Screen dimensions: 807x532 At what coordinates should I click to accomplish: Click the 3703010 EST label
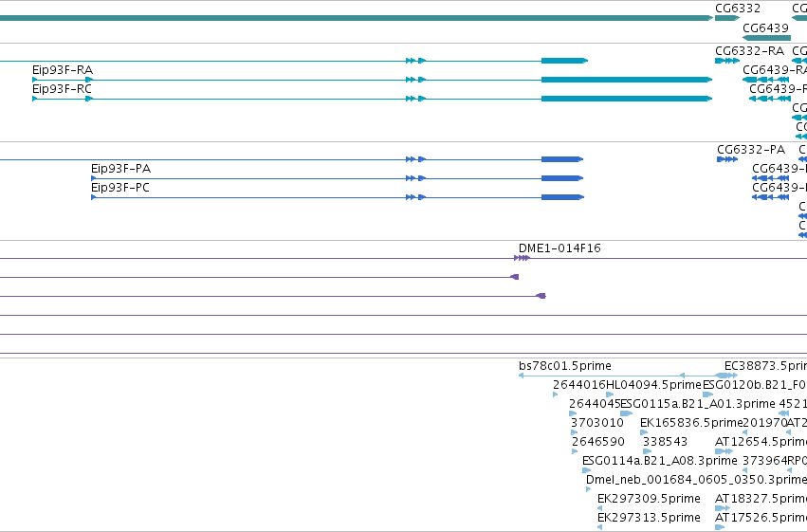[597, 423]
